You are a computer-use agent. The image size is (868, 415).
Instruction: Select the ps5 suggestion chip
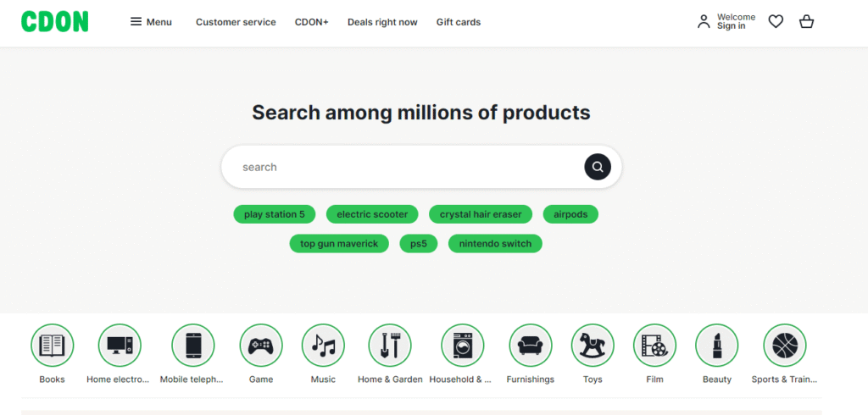(419, 243)
